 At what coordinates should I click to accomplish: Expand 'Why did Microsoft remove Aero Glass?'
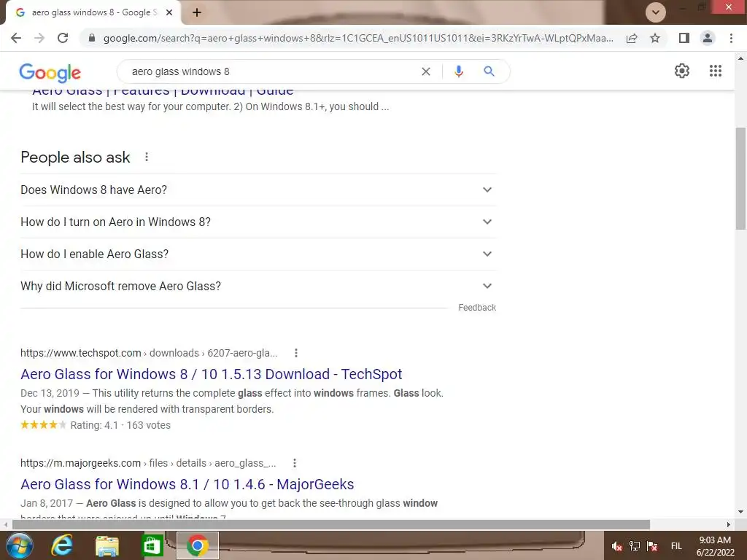pyautogui.click(x=258, y=286)
